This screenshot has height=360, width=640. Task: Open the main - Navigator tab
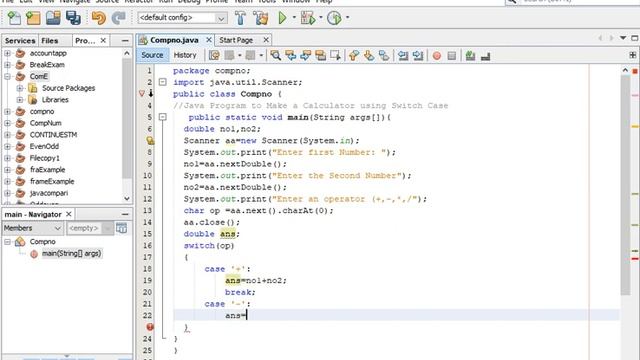point(33,214)
